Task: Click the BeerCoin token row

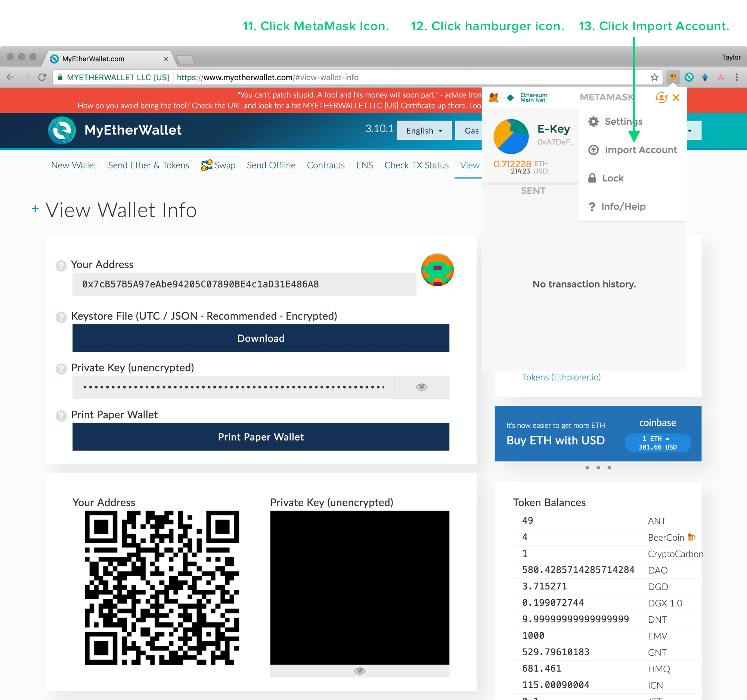Action: pos(607,537)
